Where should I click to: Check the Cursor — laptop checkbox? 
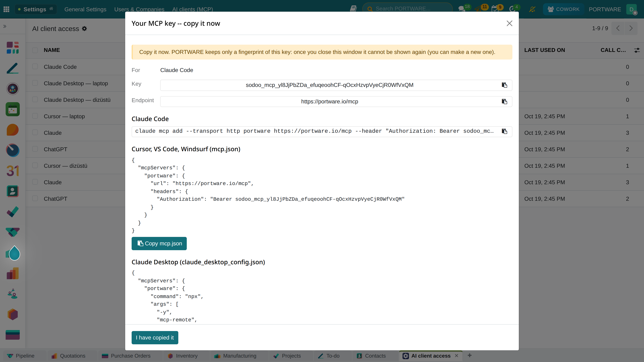pyautogui.click(x=35, y=116)
